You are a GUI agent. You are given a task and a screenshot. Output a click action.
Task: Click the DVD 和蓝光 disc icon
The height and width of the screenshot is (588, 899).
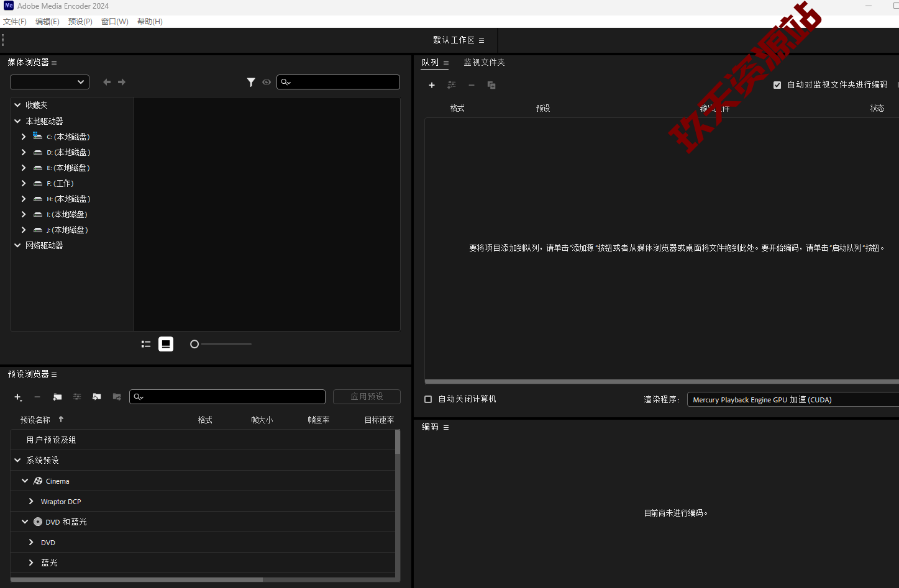[x=38, y=522]
